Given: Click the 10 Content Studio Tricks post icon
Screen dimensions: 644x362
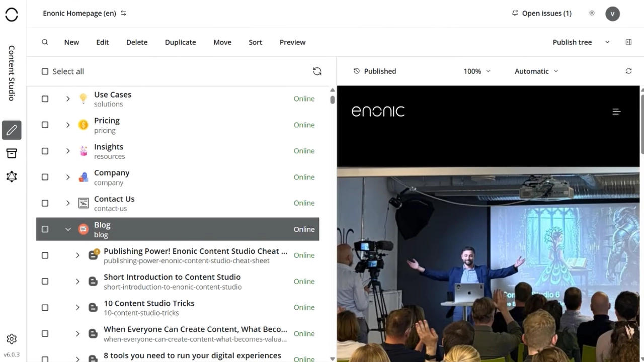Looking at the screenshot, I should (x=93, y=308).
